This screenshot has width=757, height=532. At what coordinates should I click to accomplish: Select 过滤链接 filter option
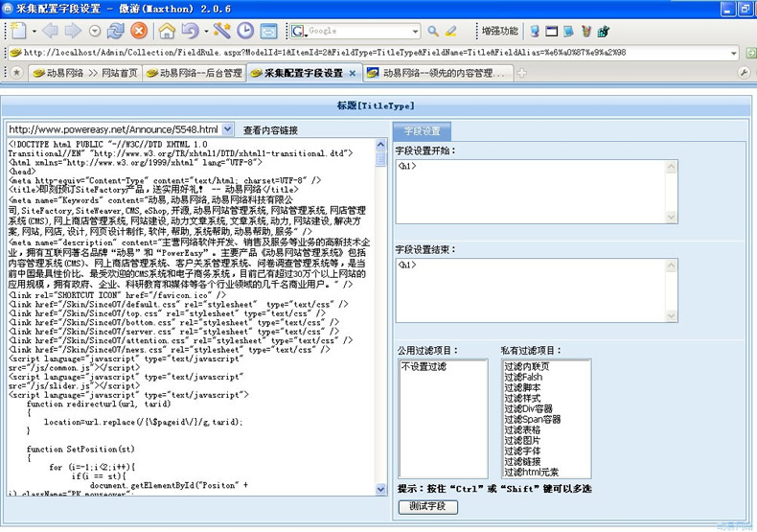coord(522,462)
